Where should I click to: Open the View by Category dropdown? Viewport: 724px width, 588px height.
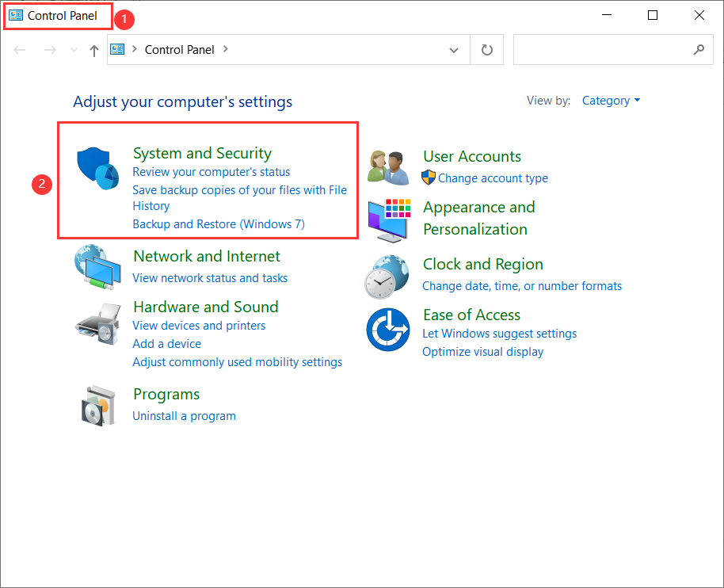[x=611, y=101]
